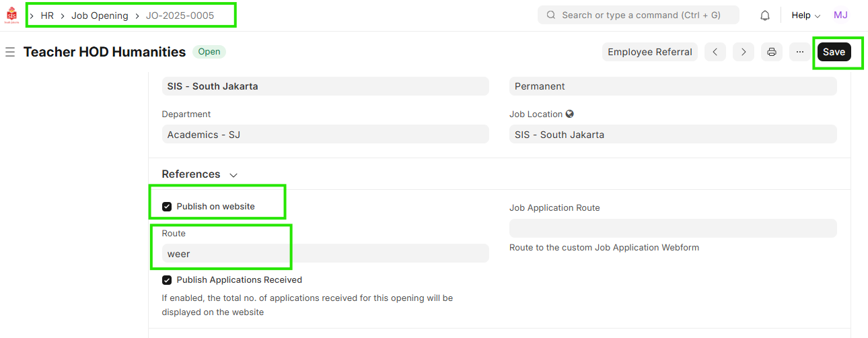Screen dimensions: 868x338
Task: Open the Help dropdown
Action: tap(805, 15)
